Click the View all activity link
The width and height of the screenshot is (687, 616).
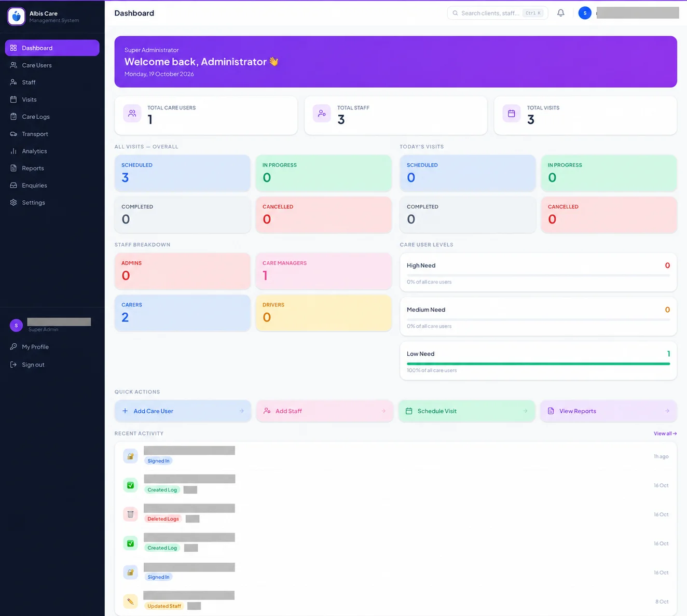665,433
